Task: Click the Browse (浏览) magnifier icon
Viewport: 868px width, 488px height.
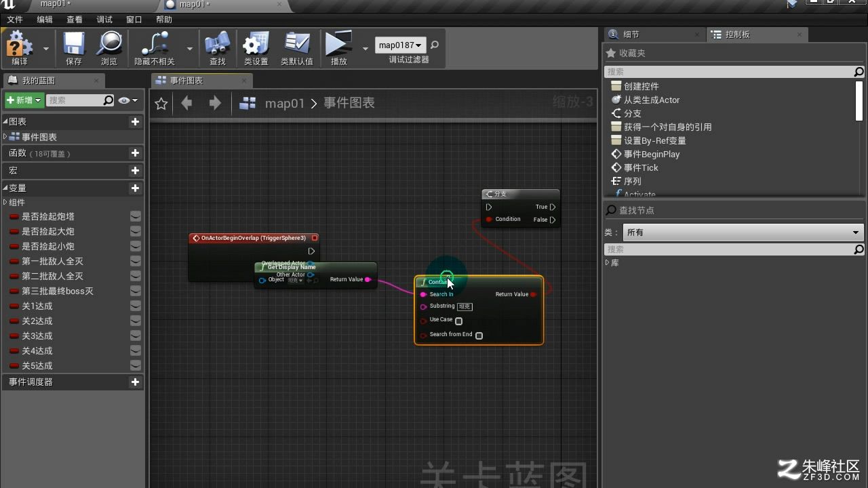Action: coord(109,45)
